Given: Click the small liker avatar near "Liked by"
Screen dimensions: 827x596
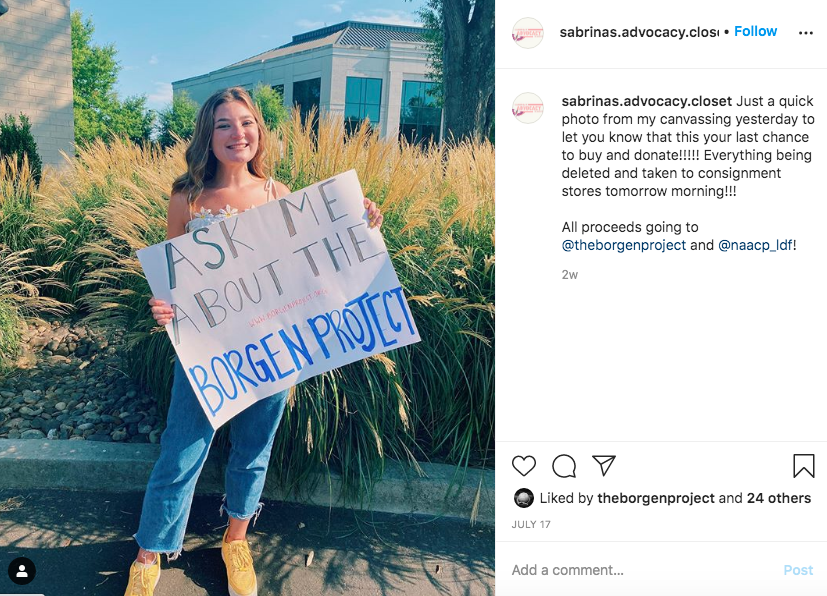Looking at the screenshot, I should pos(524,498).
